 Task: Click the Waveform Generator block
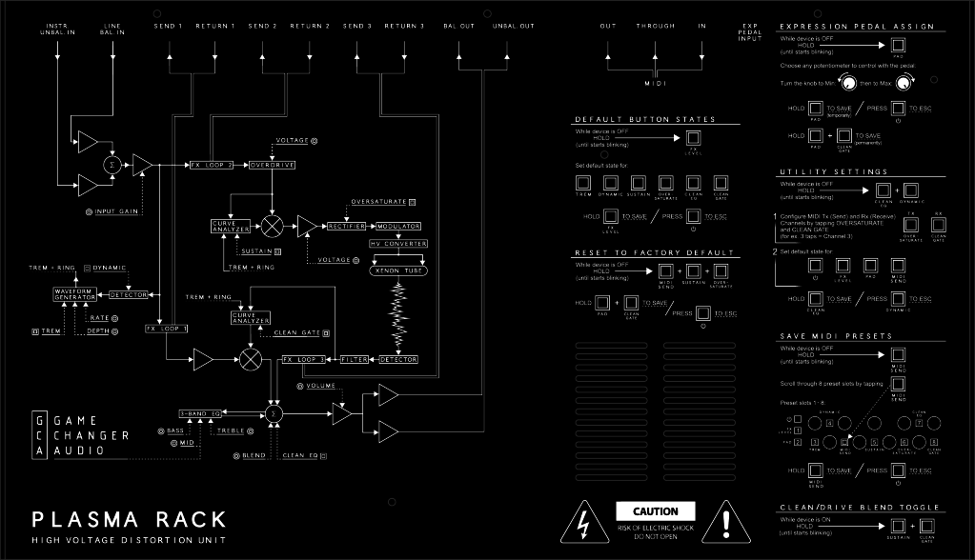point(74,294)
